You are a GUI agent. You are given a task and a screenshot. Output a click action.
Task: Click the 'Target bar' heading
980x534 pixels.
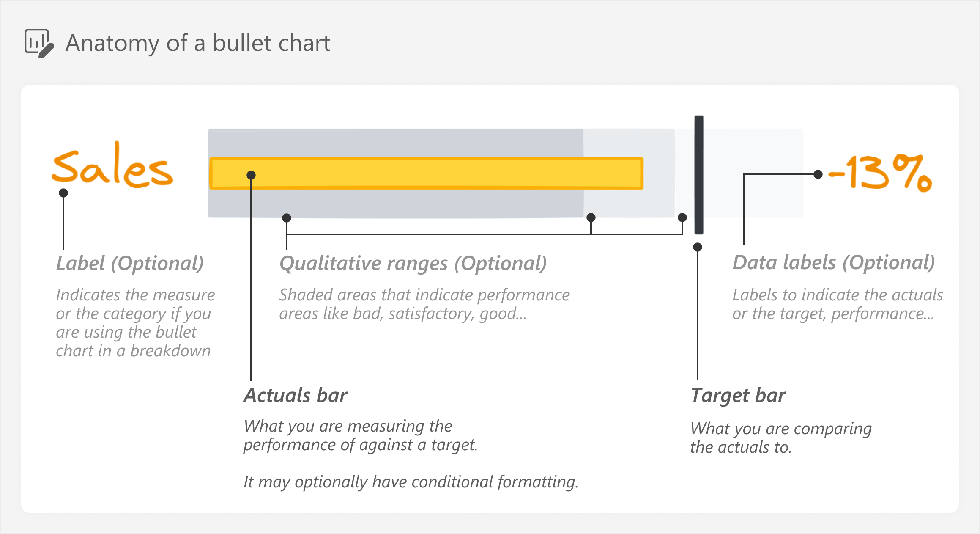pos(738,396)
